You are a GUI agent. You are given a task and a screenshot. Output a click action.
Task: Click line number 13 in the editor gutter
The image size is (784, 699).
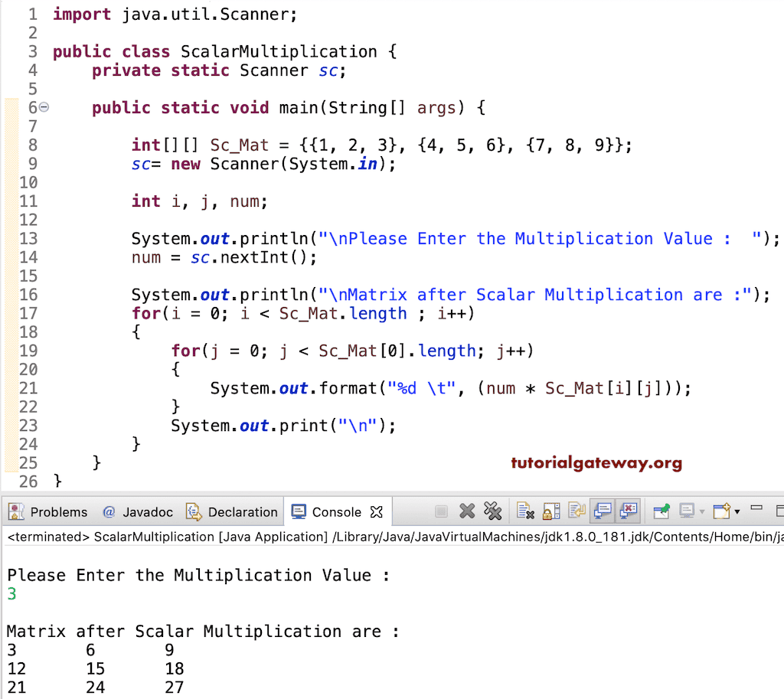(29, 239)
